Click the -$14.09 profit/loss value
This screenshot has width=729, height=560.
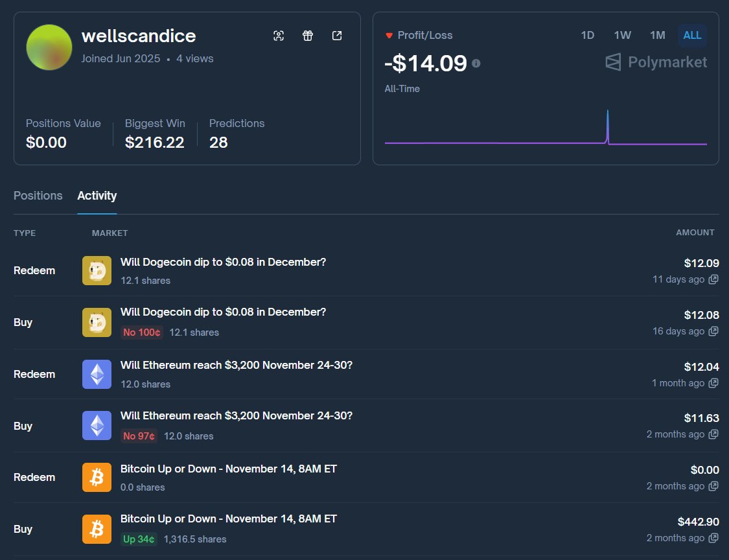[x=425, y=64]
